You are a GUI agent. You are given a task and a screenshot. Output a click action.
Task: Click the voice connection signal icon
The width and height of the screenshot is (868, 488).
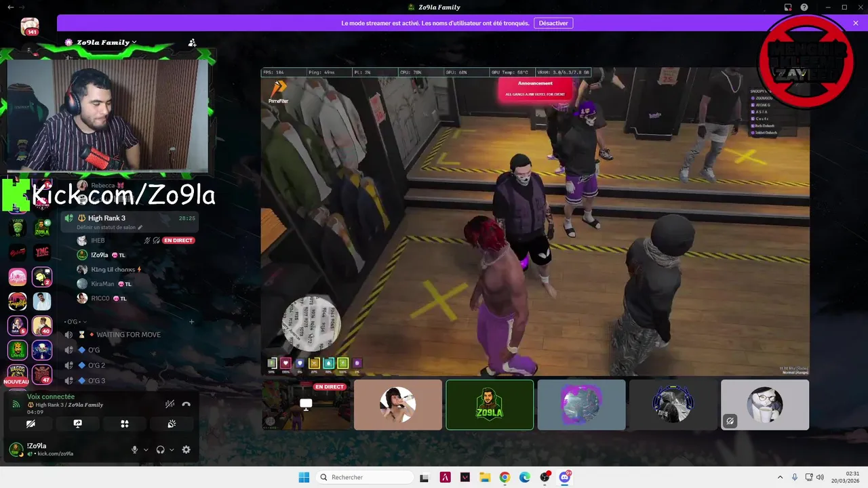pos(16,404)
